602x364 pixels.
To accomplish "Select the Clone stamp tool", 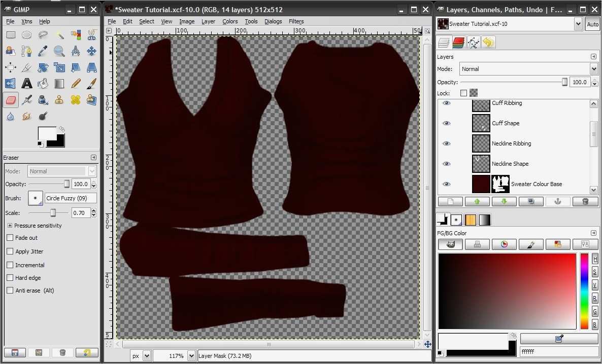I will tap(59, 100).
